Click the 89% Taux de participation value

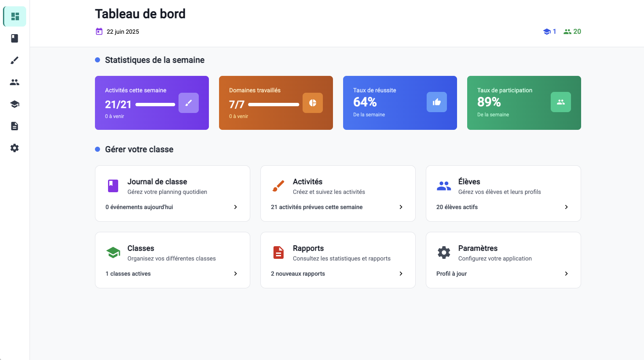pyautogui.click(x=489, y=102)
